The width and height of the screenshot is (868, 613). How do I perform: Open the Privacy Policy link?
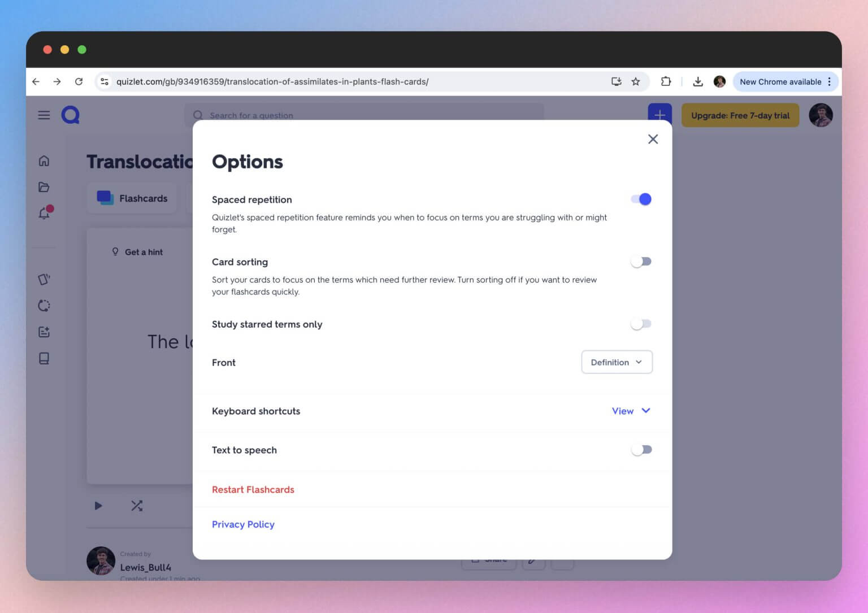coord(243,524)
